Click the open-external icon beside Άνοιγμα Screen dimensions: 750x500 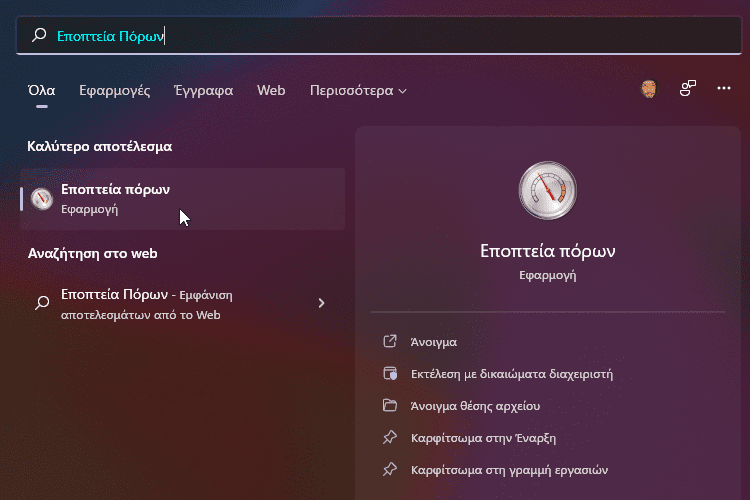tap(390, 341)
